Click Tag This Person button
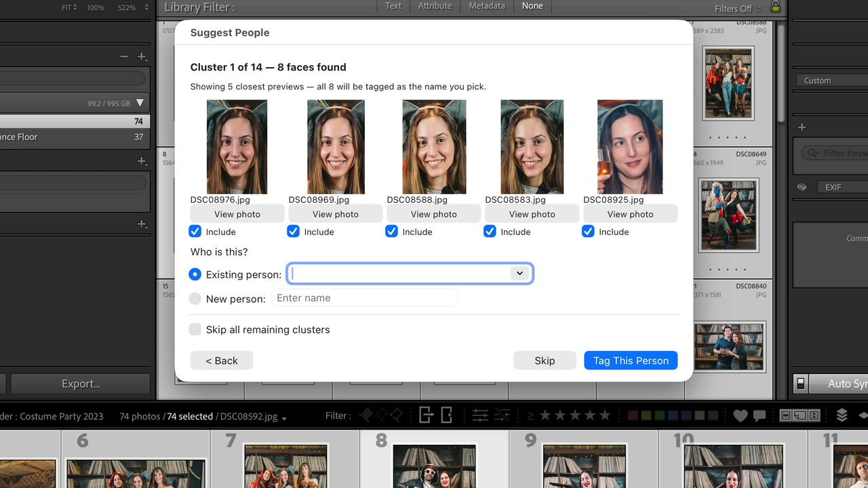 [x=631, y=361]
